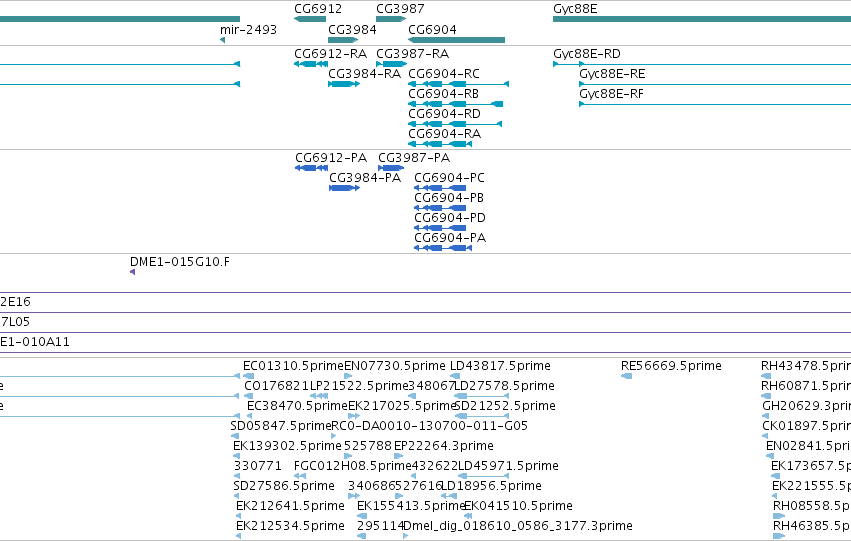The height and width of the screenshot is (541, 851).
Task: Click the DME1-015G10.F label
Action: [180, 262]
